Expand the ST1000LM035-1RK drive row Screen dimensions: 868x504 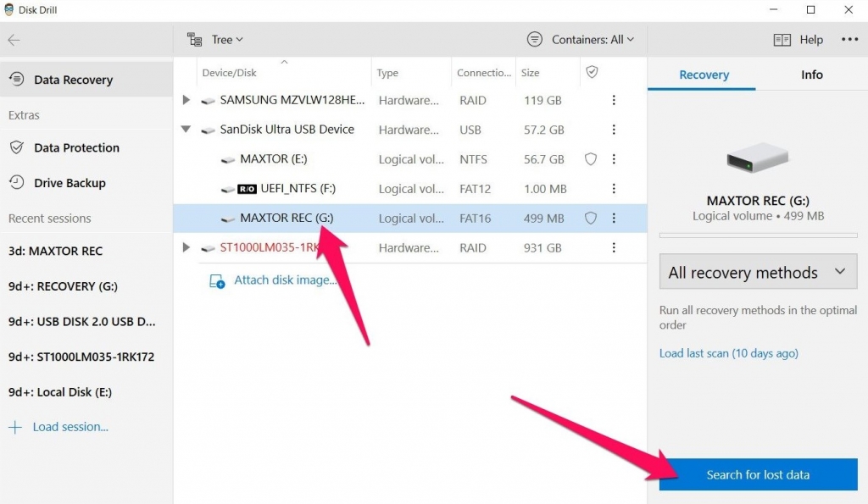coord(186,247)
